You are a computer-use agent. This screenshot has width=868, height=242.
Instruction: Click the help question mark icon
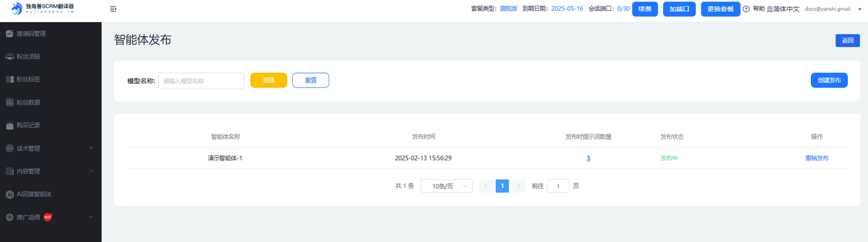coord(746,9)
